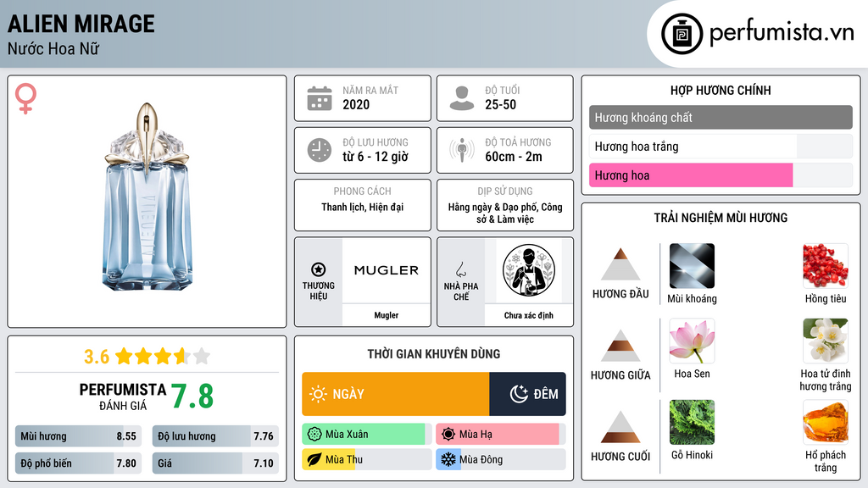The width and height of the screenshot is (868, 488).
Task: Click the Mùa Xuân season bar
Action: (x=366, y=435)
